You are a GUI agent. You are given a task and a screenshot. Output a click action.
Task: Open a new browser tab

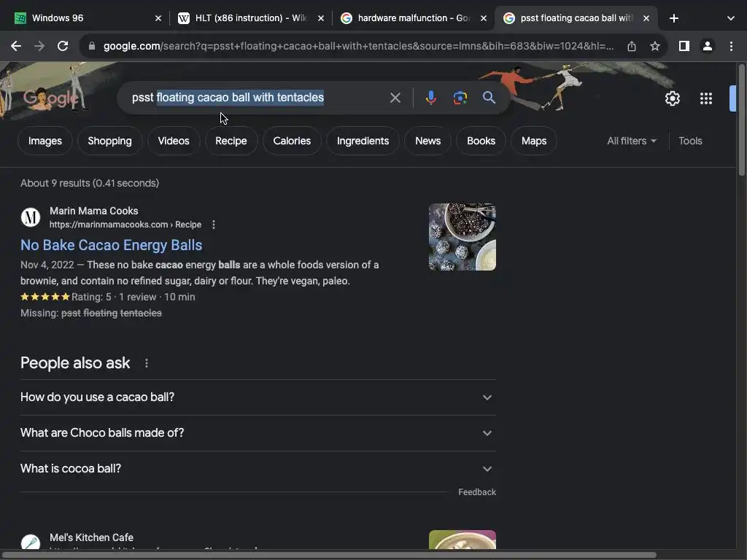coord(673,18)
